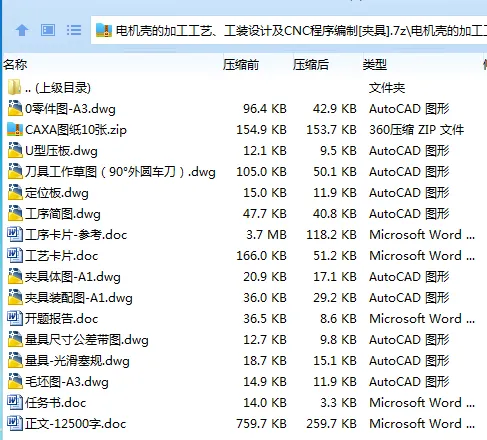Click the DWG icon of 毛坯图-A3.dwg
Image resolution: width=487 pixels, height=440 pixels.
(x=15, y=381)
